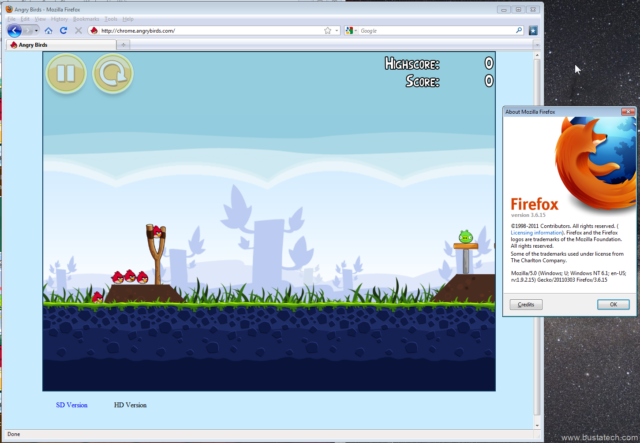Expand the address bar history dropdown
640x443 pixels.
pyautogui.click(x=337, y=31)
